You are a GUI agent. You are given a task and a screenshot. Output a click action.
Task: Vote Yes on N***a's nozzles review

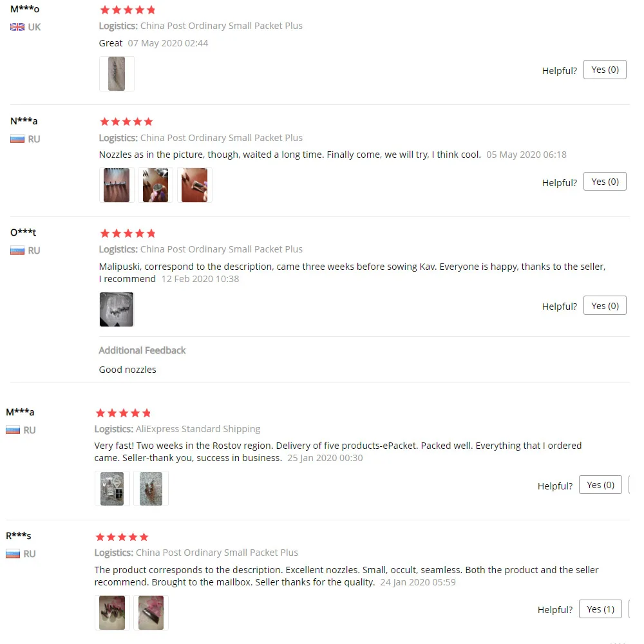coord(605,182)
